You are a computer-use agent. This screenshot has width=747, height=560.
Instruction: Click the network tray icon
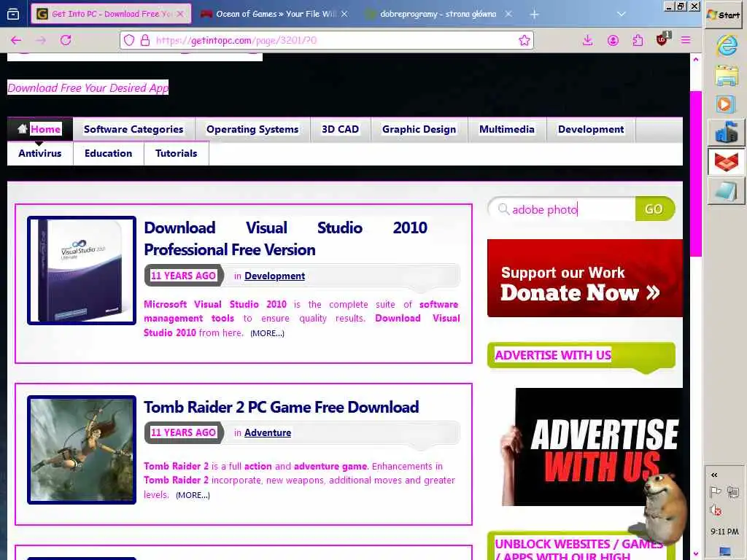point(734,491)
